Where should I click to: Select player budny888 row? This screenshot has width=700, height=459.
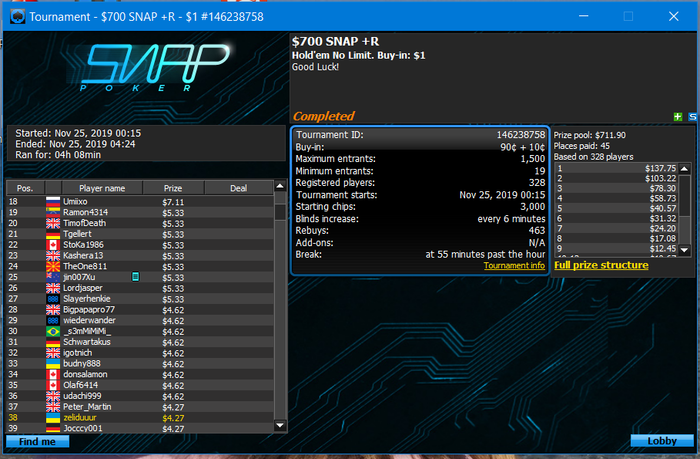click(140, 364)
